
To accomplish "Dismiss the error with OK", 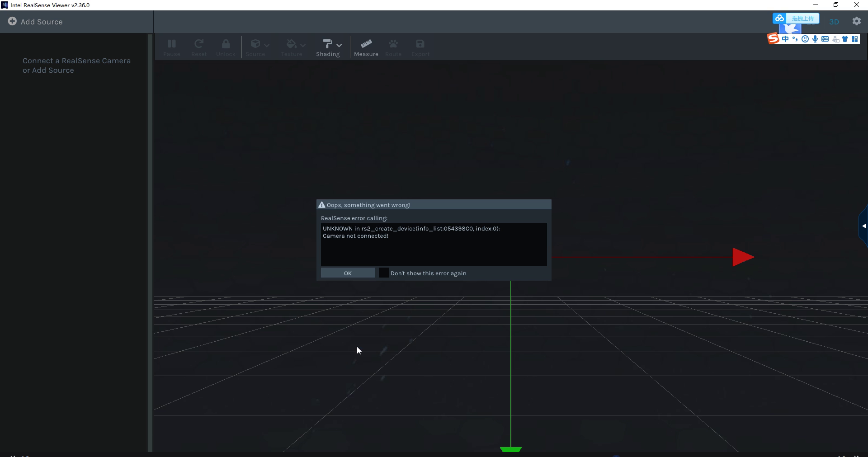I will pyautogui.click(x=348, y=273).
